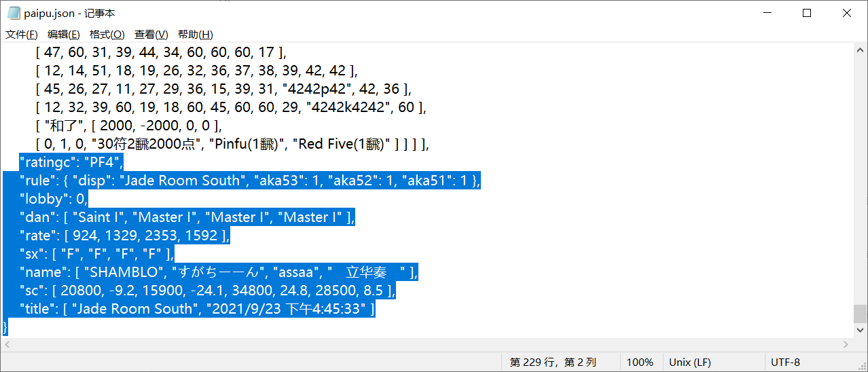Click the "lobby" key text
Image resolution: width=868 pixels, height=372 pixels.
pos(43,199)
